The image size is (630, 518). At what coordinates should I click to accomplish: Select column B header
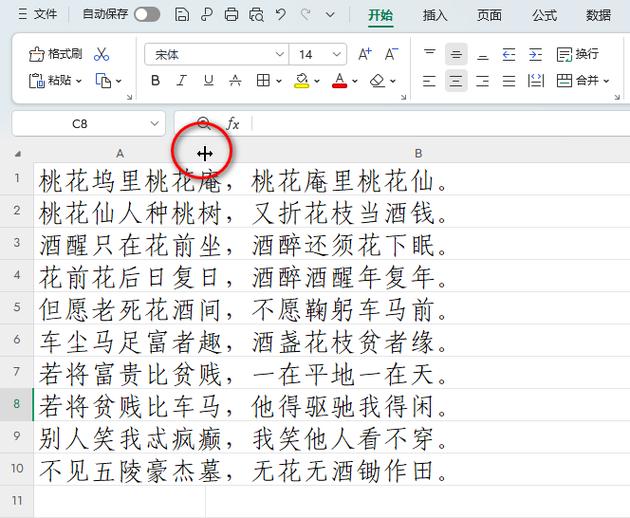(x=418, y=153)
